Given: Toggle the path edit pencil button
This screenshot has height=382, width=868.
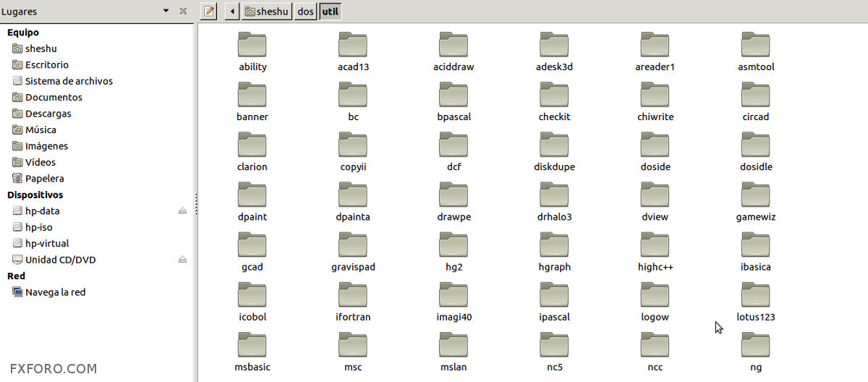Looking at the screenshot, I should tap(209, 12).
